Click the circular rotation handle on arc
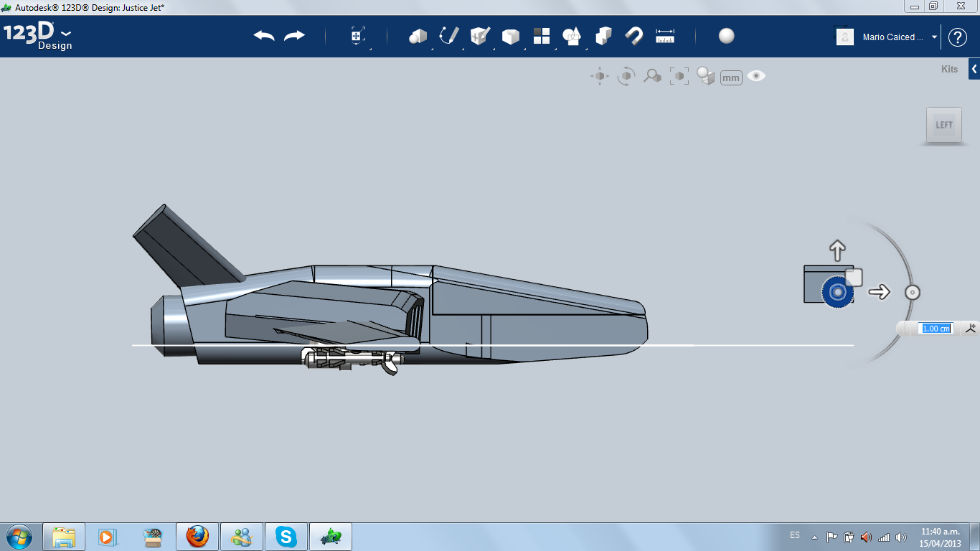 [912, 293]
